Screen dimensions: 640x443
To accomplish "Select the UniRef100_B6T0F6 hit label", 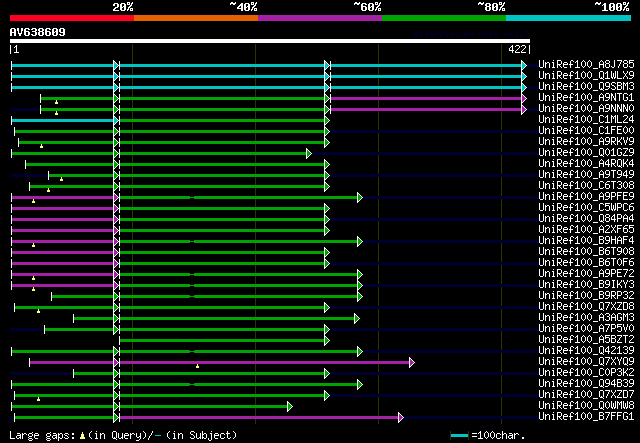I will [586, 263].
